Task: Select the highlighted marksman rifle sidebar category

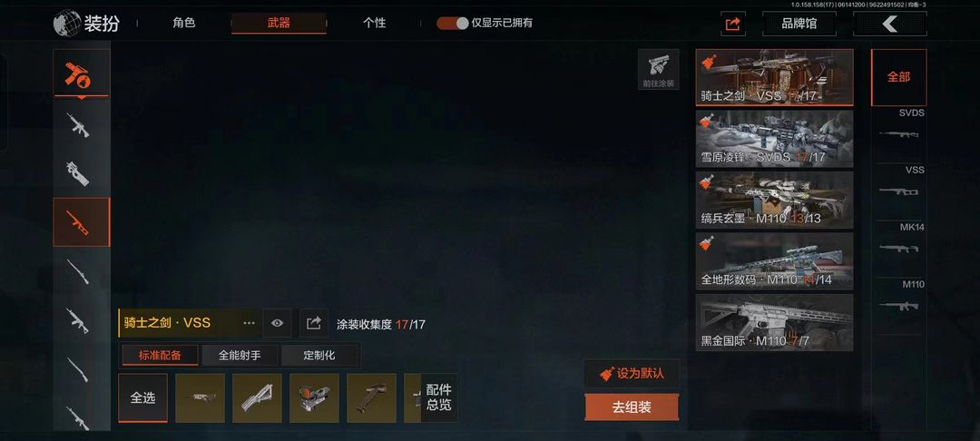Action: click(x=82, y=222)
